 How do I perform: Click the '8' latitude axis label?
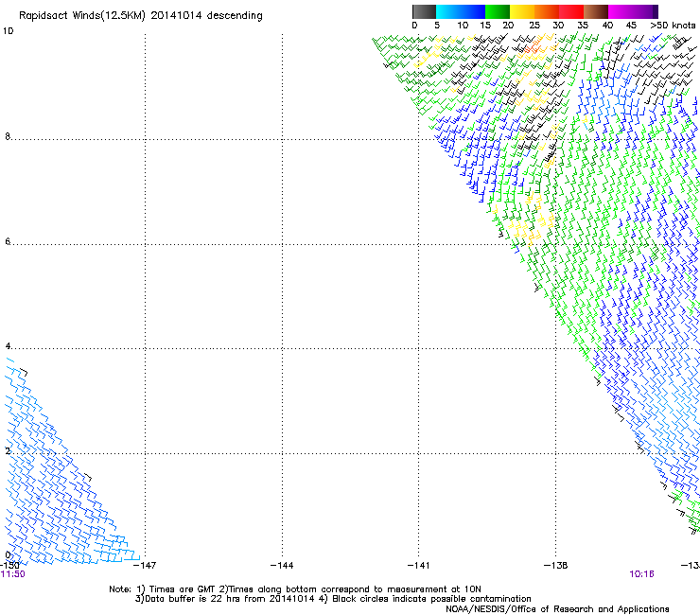point(8,136)
